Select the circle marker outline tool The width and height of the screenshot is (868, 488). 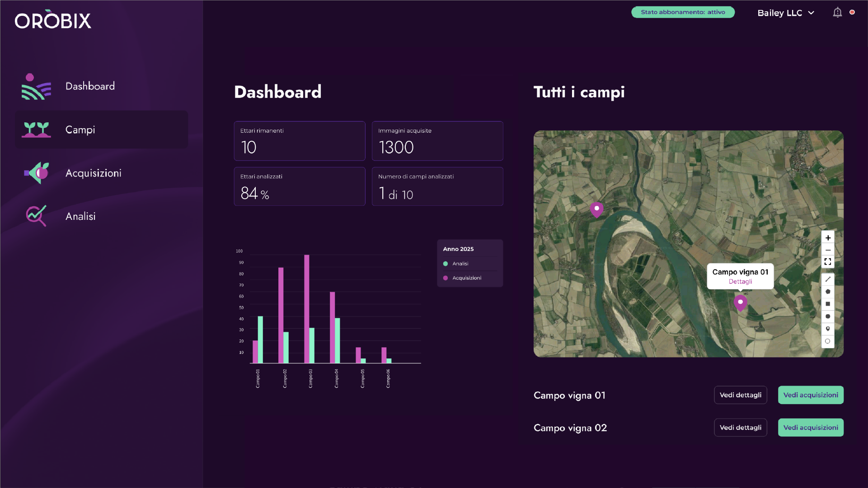[828, 341]
